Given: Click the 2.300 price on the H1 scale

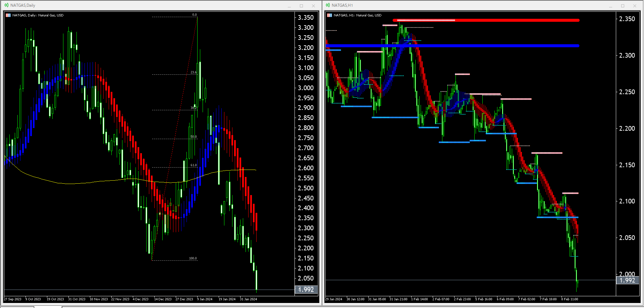Looking at the screenshot, I should tap(627, 55).
